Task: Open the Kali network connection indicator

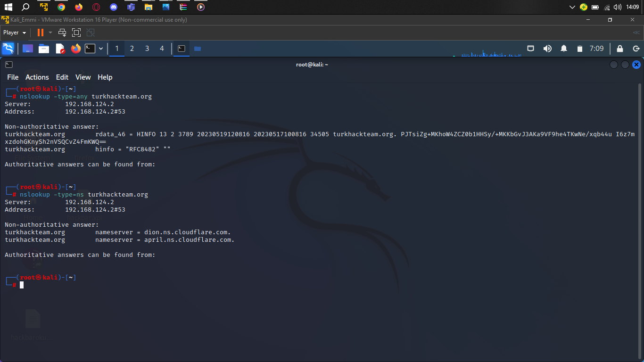Action: (530, 49)
